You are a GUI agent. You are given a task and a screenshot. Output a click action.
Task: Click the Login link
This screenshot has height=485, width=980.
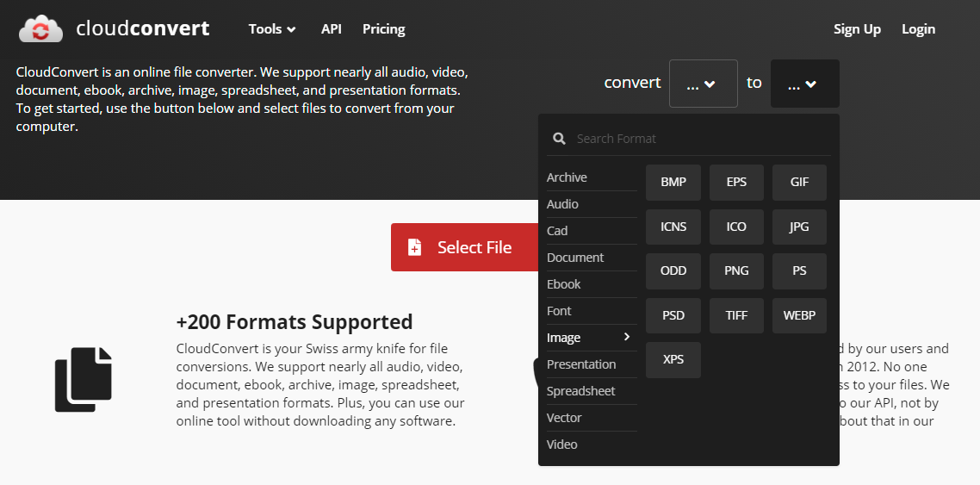918,29
